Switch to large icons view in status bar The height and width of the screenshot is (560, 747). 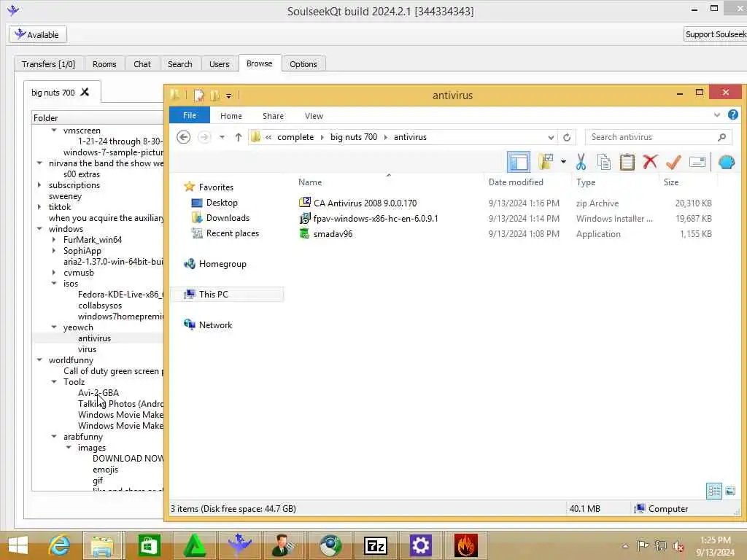pos(730,491)
